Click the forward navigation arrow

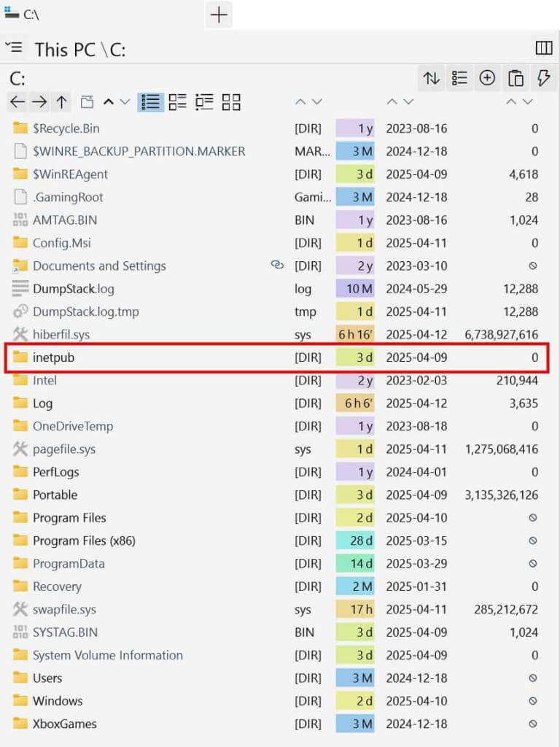39,101
